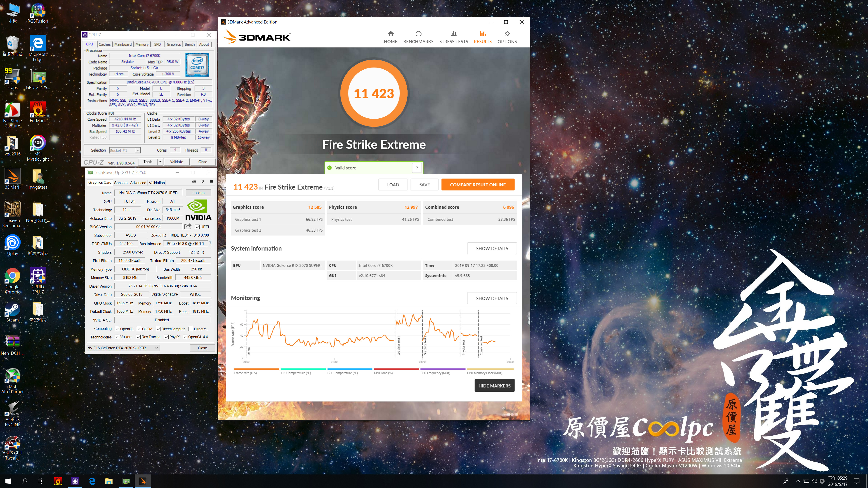Open ASUS GPU TweakII desktop icon

(x=12, y=447)
